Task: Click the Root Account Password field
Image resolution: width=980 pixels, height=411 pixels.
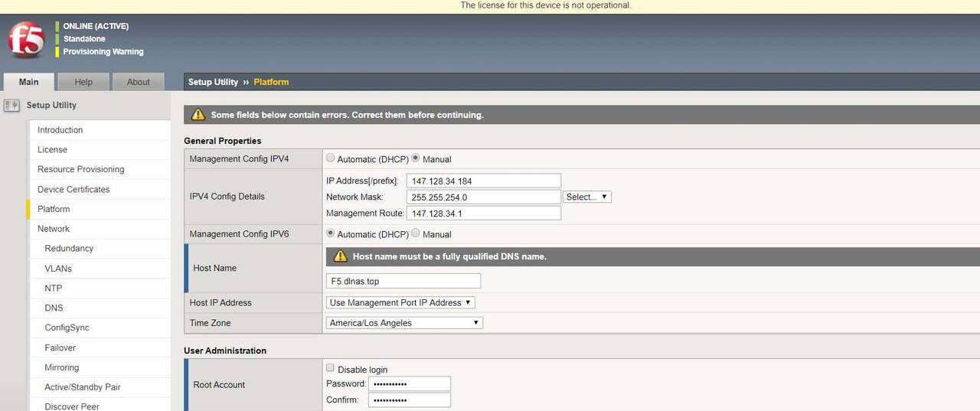Action: 409,383
